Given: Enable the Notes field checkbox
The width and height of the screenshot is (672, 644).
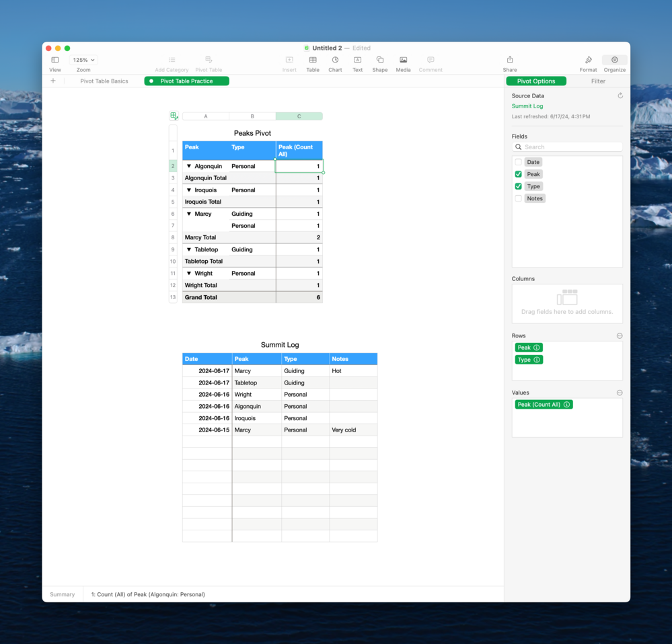Looking at the screenshot, I should [x=518, y=198].
